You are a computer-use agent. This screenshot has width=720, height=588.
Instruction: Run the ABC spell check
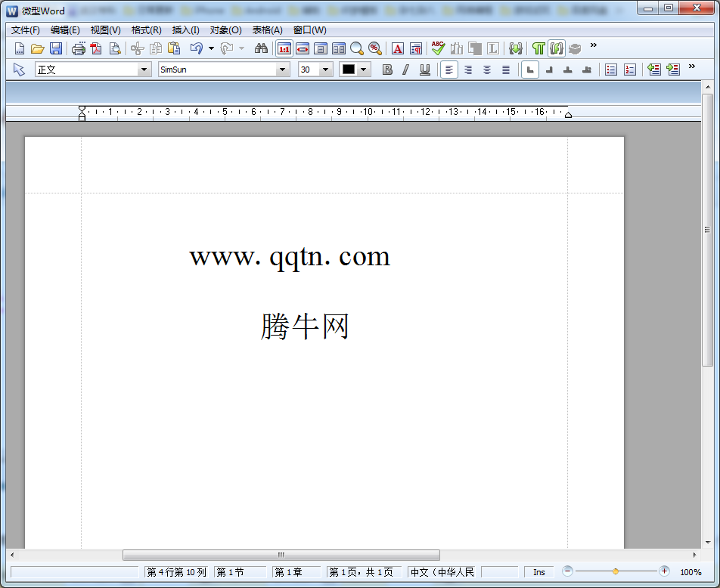pyautogui.click(x=438, y=48)
